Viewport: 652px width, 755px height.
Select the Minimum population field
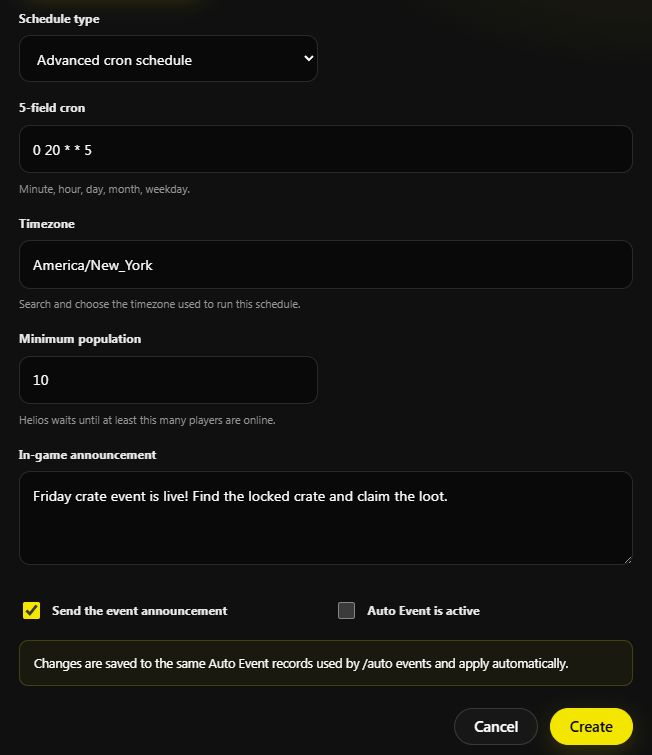pyautogui.click(x=168, y=380)
